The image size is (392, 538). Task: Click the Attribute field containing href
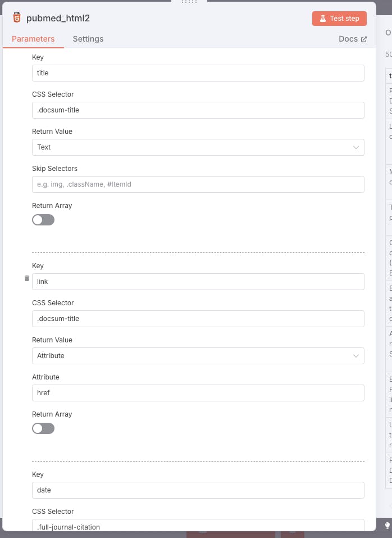[198, 393]
